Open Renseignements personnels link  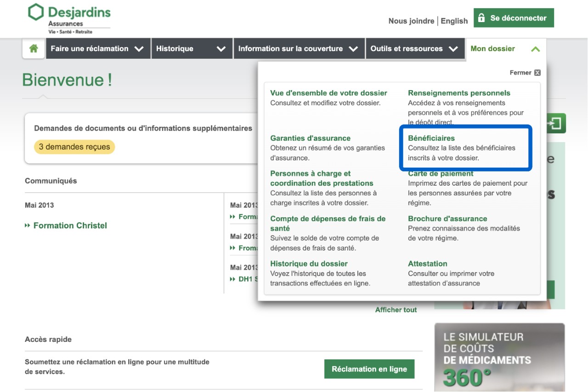click(x=459, y=93)
